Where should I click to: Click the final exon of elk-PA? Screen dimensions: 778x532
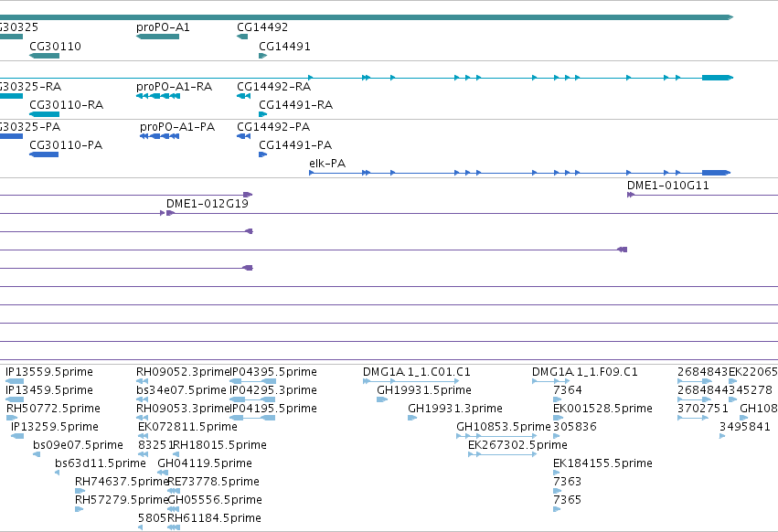pos(716,173)
